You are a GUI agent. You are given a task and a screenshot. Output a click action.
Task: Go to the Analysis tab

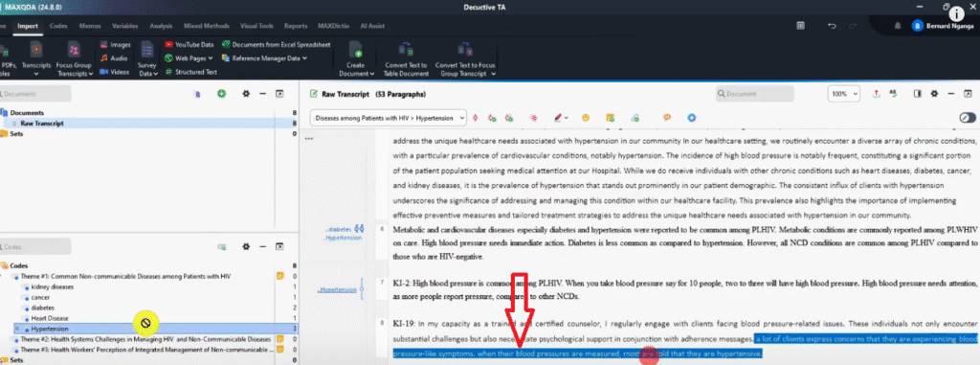pyautogui.click(x=161, y=26)
